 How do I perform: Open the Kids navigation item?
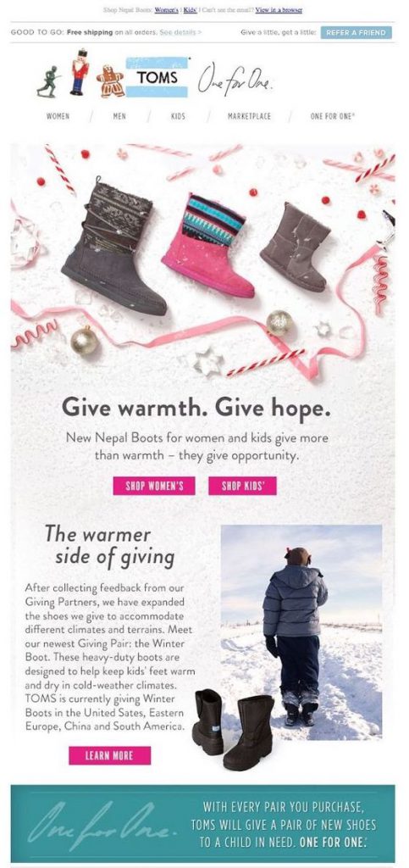(178, 116)
